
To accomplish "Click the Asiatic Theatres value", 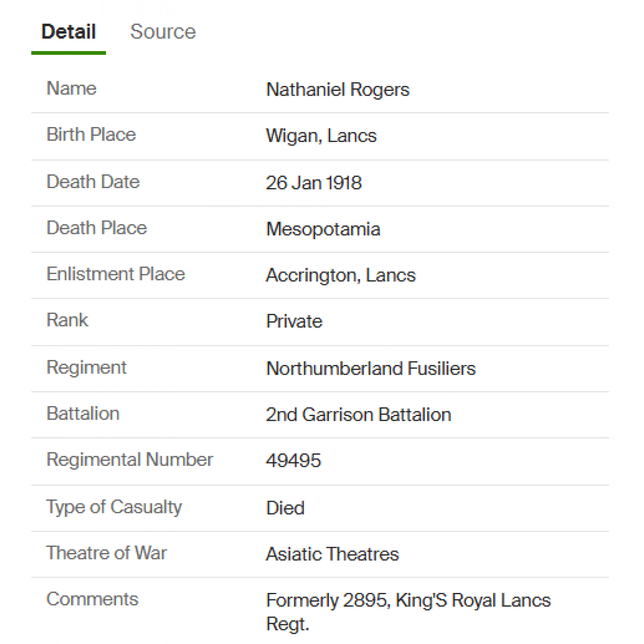I will pyautogui.click(x=332, y=554).
